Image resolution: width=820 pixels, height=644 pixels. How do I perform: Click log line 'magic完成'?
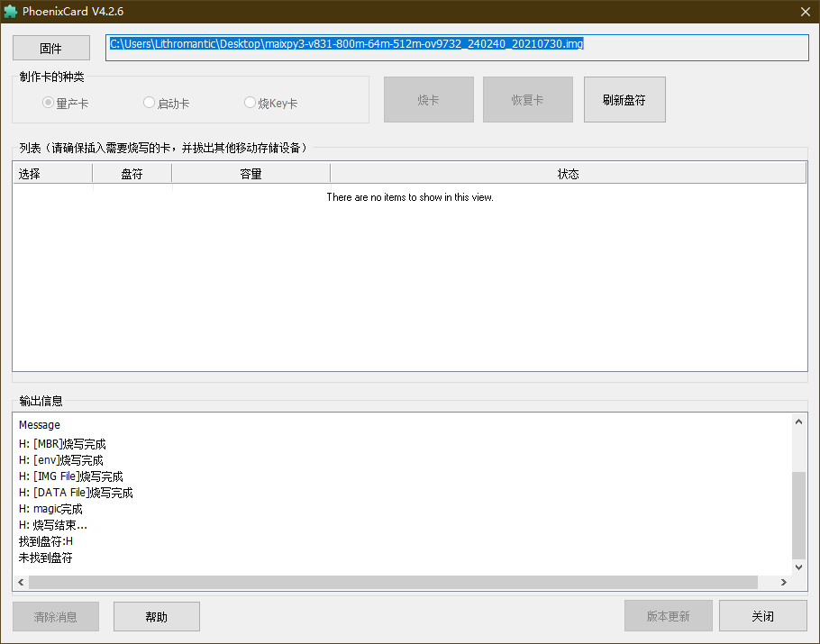point(50,509)
